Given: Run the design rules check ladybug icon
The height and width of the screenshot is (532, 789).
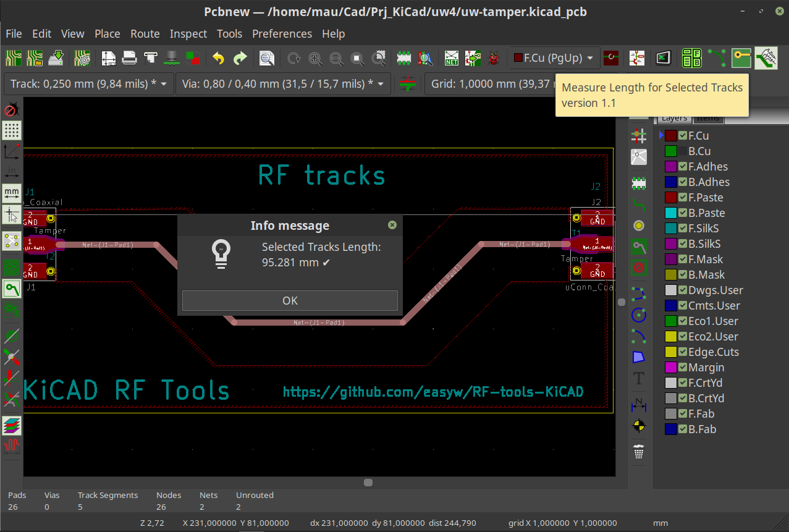Looking at the screenshot, I should click(494, 58).
